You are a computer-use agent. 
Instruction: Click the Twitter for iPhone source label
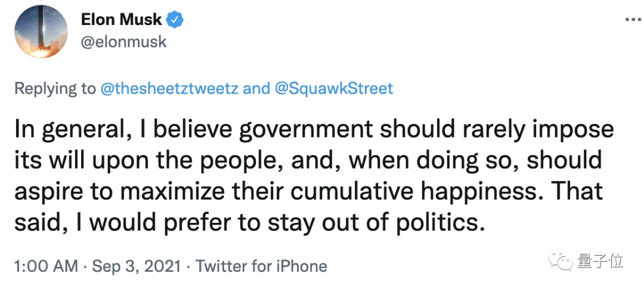pos(261,266)
